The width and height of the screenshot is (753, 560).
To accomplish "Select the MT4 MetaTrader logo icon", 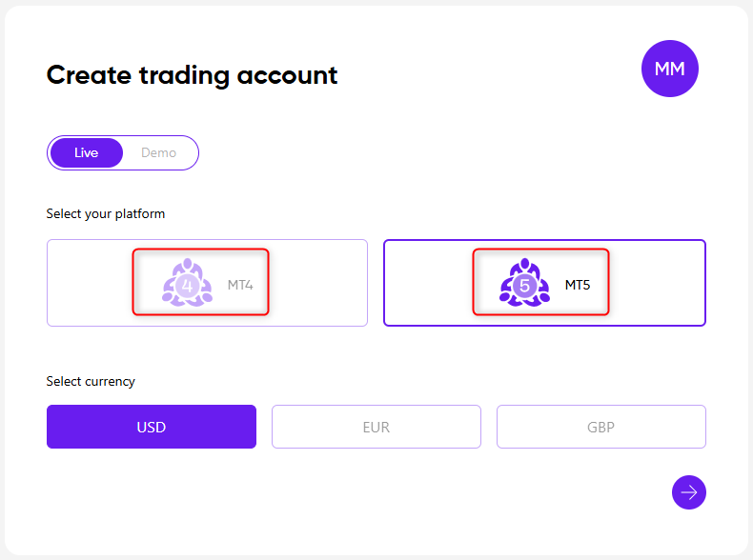I will click(187, 283).
